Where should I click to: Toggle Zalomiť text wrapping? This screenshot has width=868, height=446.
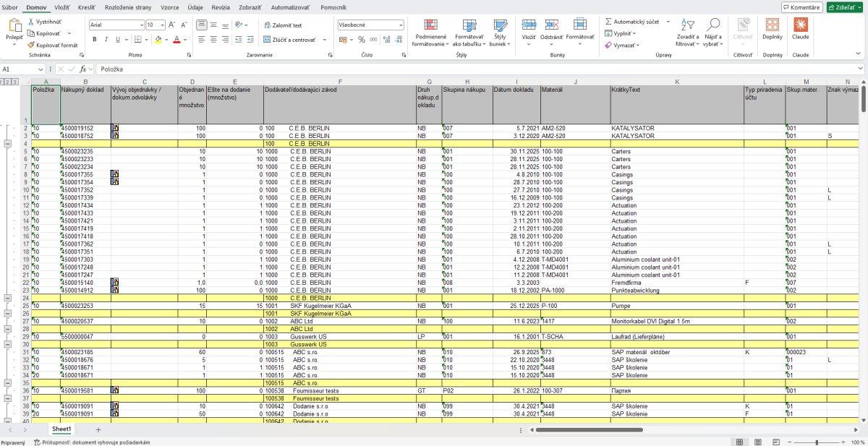point(277,25)
